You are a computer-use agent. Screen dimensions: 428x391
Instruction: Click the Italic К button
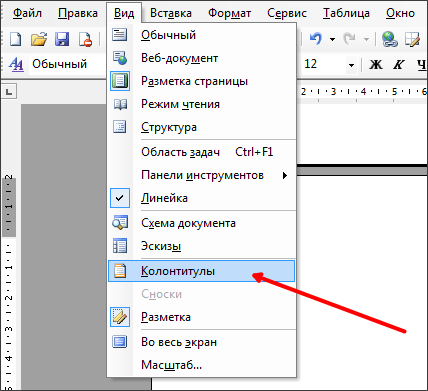tap(399, 64)
